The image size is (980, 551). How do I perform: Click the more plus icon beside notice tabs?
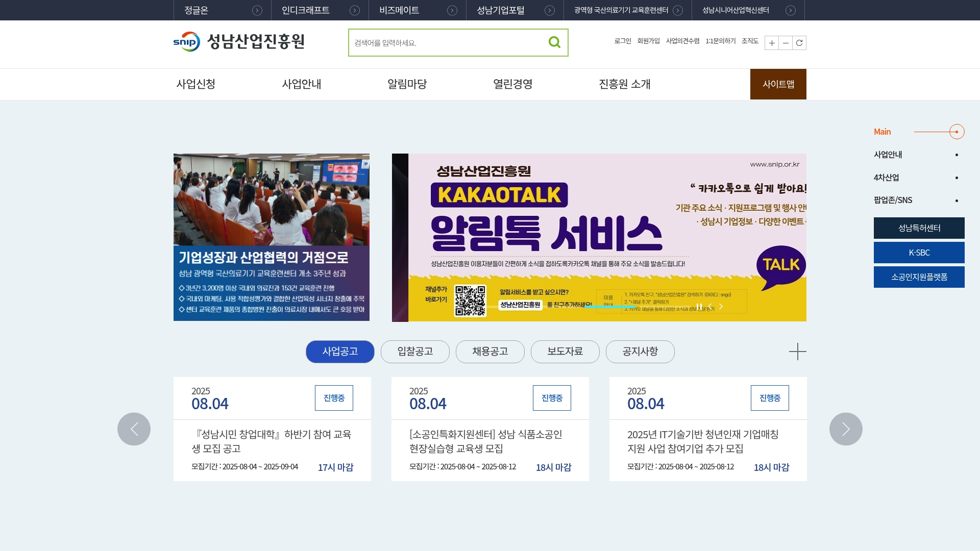point(797,352)
